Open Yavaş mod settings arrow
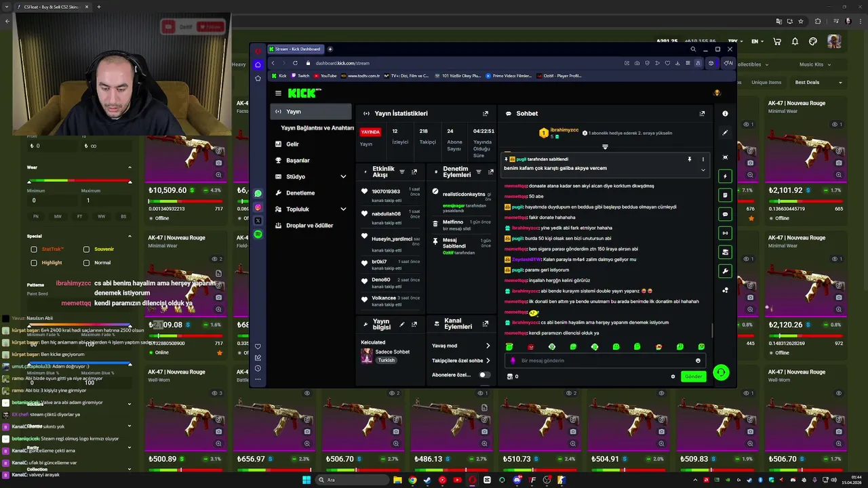The height and width of the screenshot is (488, 868). [x=488, y=346]
